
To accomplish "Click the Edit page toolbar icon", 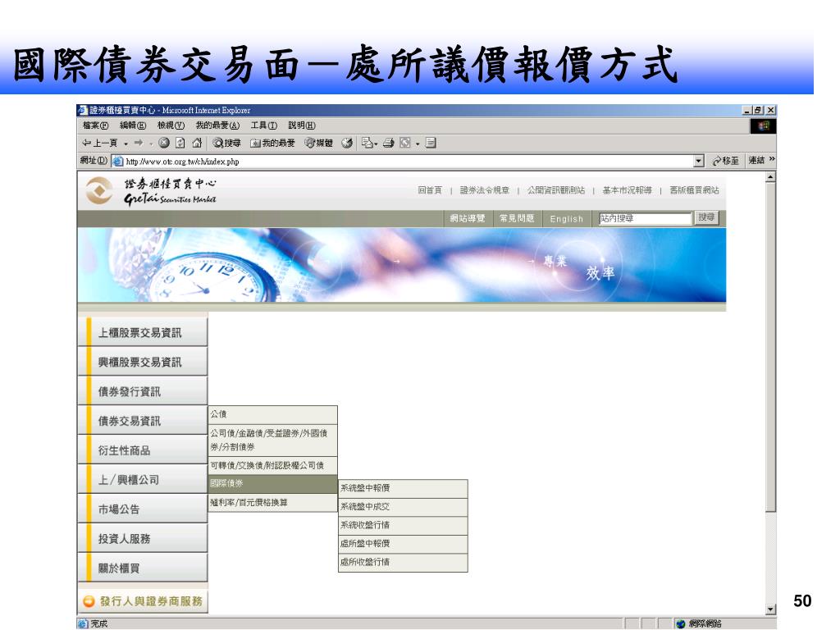I will coord(431,143).
